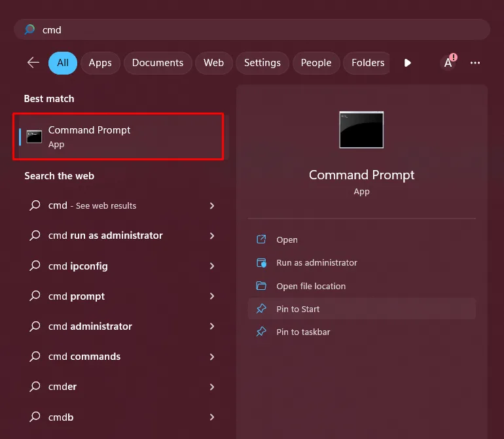Image resolution: width=504 pixels, height=439 pixels.
Task: Choose the Settings filter tab
Action: (x=262, y=63)
